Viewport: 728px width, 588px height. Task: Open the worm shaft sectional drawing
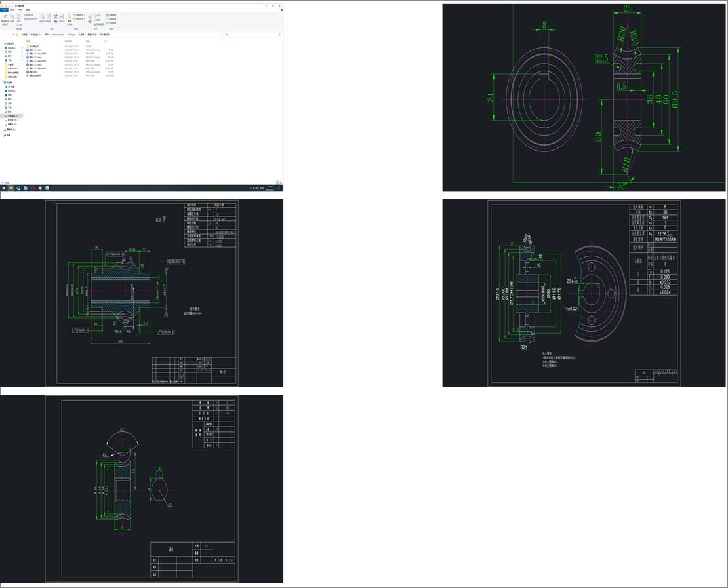point(142,293)
